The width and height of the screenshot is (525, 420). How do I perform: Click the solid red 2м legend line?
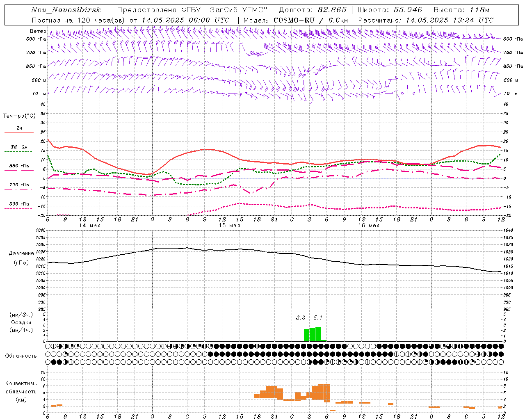(19, 132)
